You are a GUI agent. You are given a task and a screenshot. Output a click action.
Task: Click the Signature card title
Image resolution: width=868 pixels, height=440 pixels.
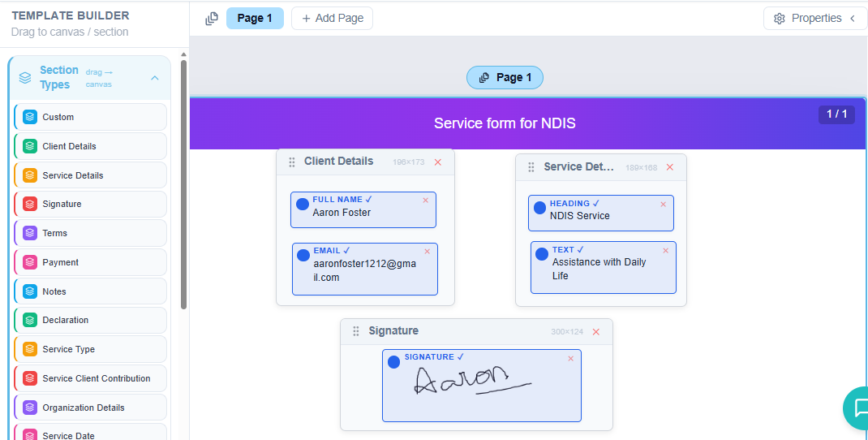tap(393, 331)
